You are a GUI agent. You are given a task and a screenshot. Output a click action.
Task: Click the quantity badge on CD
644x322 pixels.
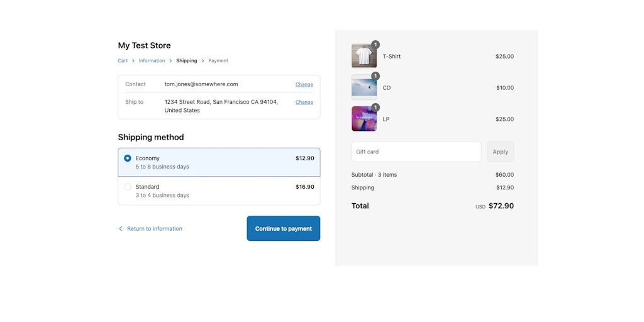pyautogui.click(x=375, y=76)
